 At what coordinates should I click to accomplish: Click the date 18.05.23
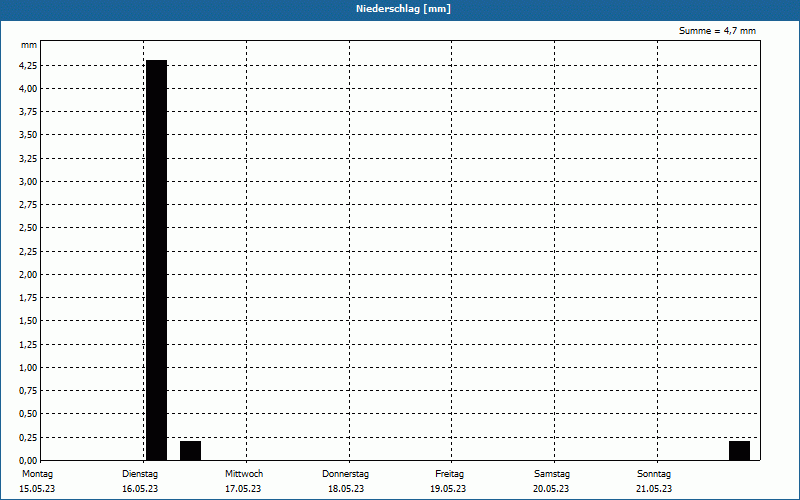[x=346, y=489]
